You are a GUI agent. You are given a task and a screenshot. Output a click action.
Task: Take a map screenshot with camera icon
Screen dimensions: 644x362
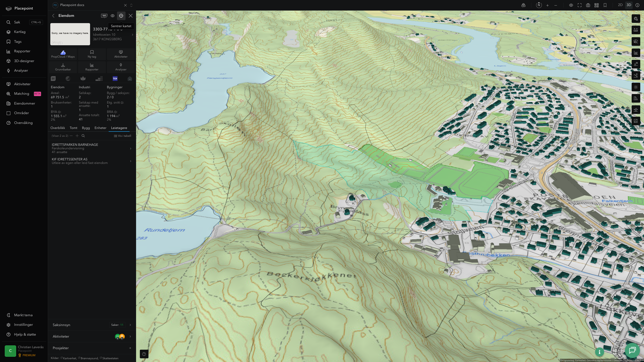588,5
